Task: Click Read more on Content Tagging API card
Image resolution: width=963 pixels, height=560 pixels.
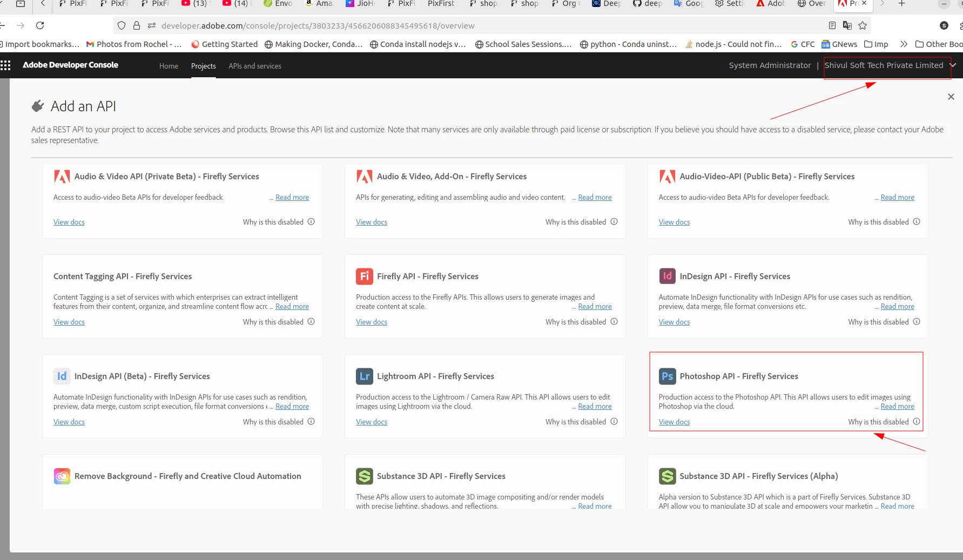Action: [x=292, y=306]
